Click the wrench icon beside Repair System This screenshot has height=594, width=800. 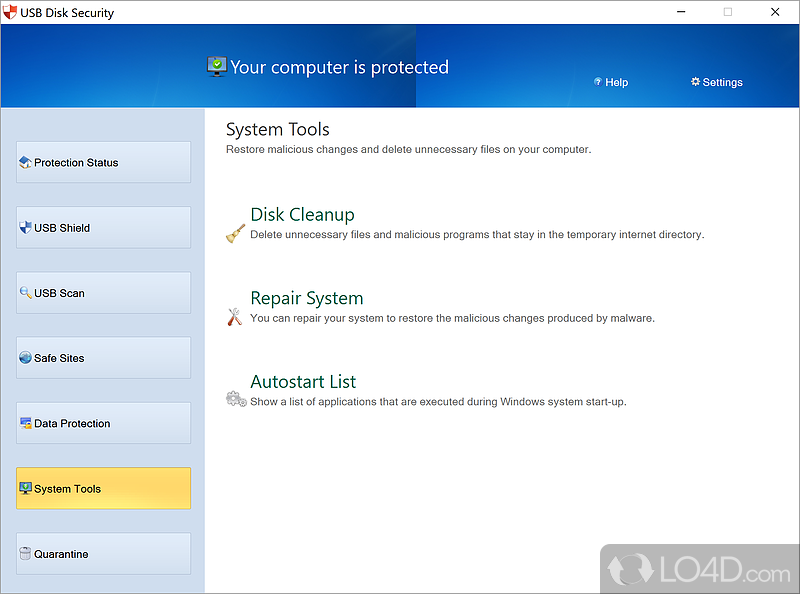point(235,317)
